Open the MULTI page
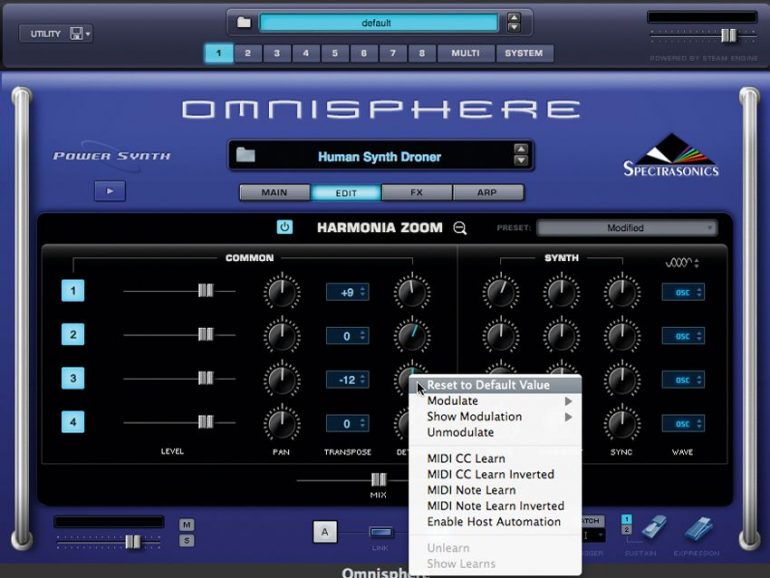Screen dimensions: 770x578 pyautogui.click(x=466, y=53)
